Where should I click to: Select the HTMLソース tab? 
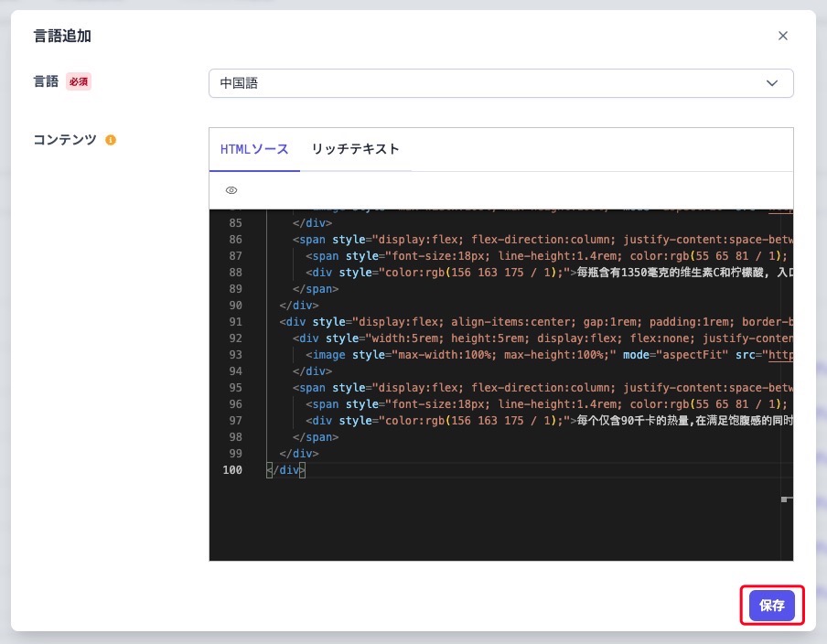(x=254, y=148)
